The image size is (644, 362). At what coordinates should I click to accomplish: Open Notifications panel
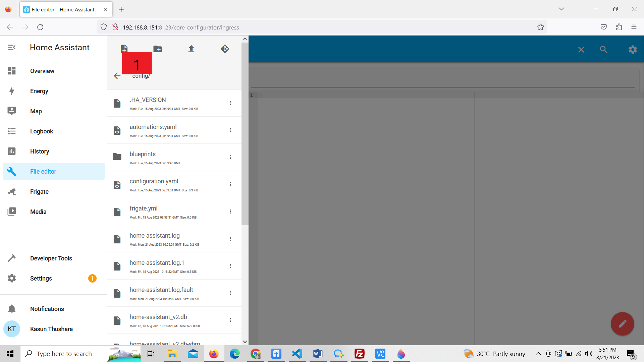[54, 309]
